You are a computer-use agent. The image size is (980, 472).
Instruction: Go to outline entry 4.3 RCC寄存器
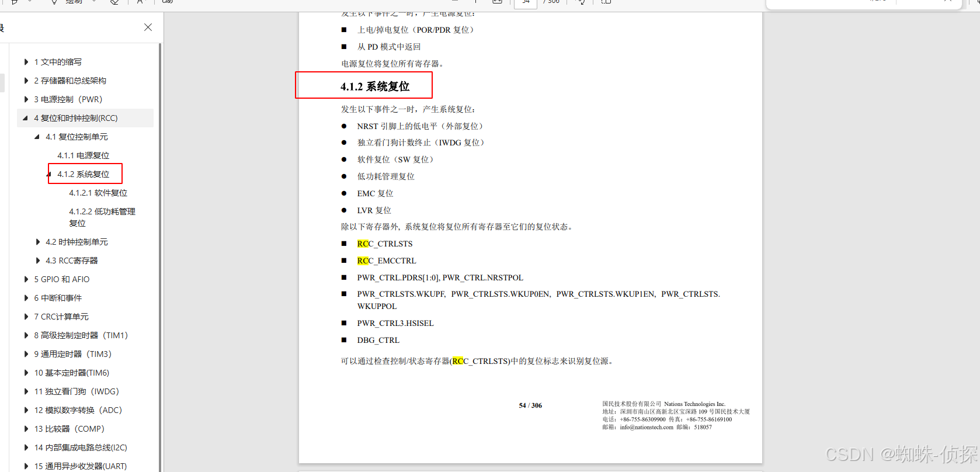72,261
